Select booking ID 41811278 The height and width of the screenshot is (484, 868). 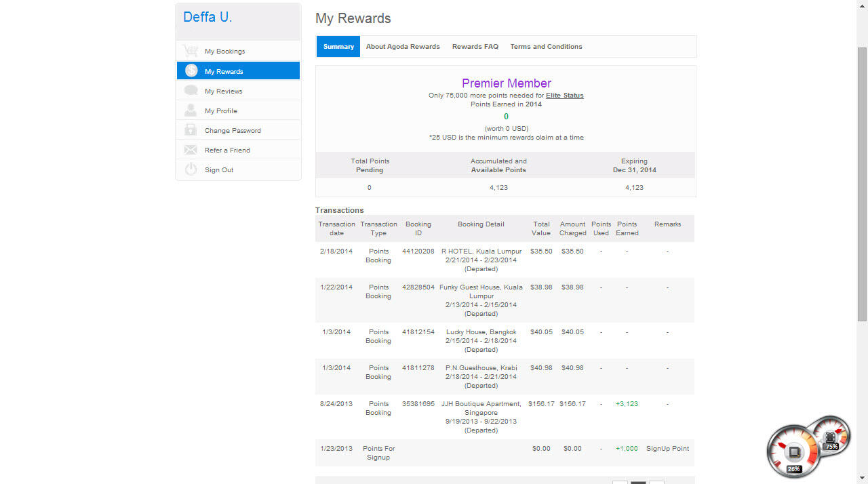pos(418,367)
